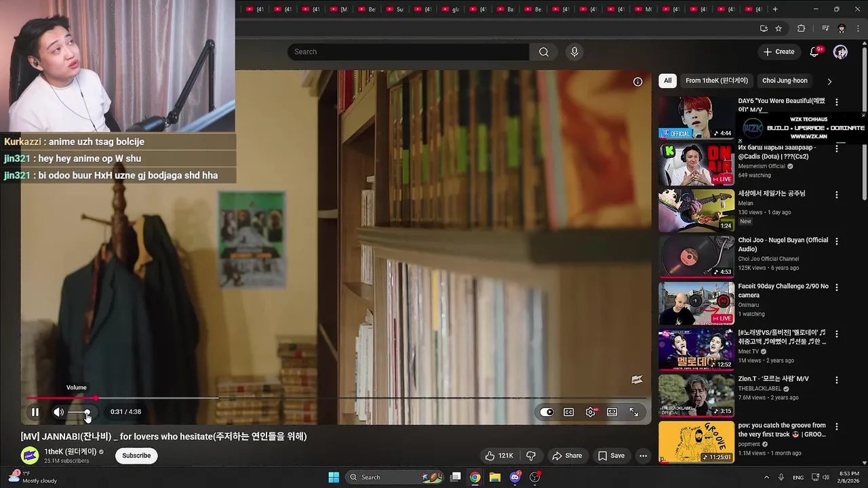
Task: Open Chrome extensions puzzle icon
Action: [801, 28]
